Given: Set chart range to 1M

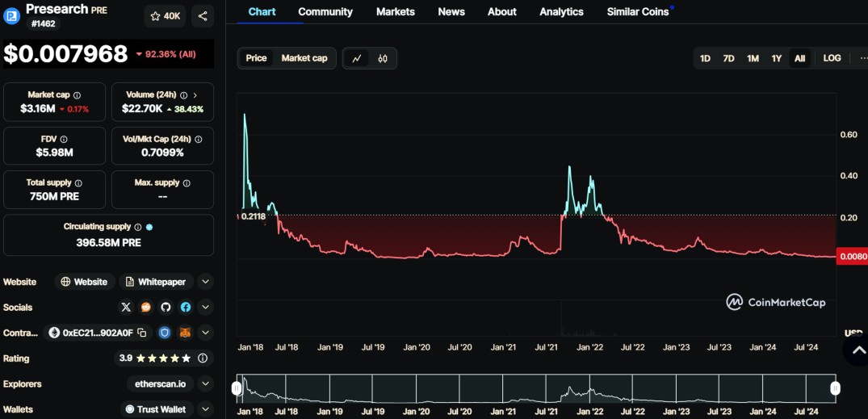Looking at the screenshot, I should (753, 58).
